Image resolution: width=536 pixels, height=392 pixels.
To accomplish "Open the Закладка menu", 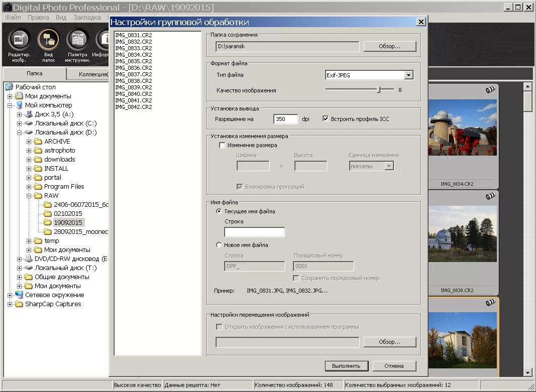I will [87, 17].
